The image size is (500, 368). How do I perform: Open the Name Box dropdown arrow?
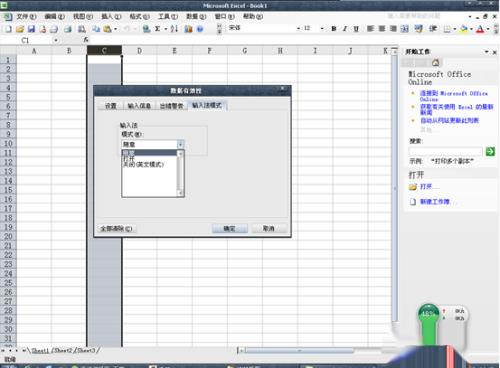(56, 40)
